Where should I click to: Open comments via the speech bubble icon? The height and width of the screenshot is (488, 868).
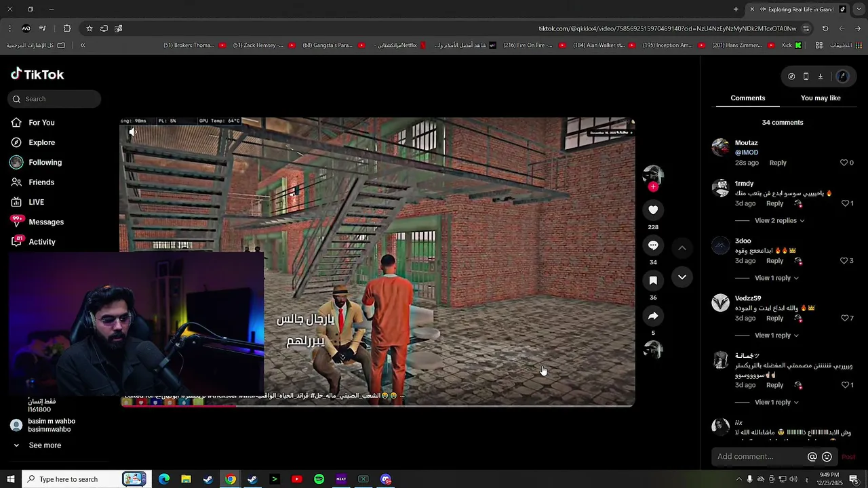click(653, 245)
